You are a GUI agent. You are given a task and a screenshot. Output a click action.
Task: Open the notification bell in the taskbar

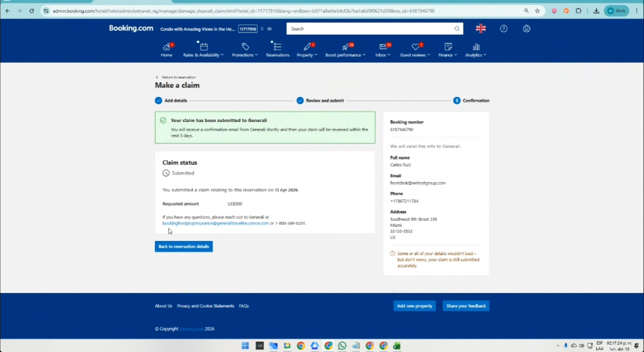pyautogui.click(x=636, y=346)
